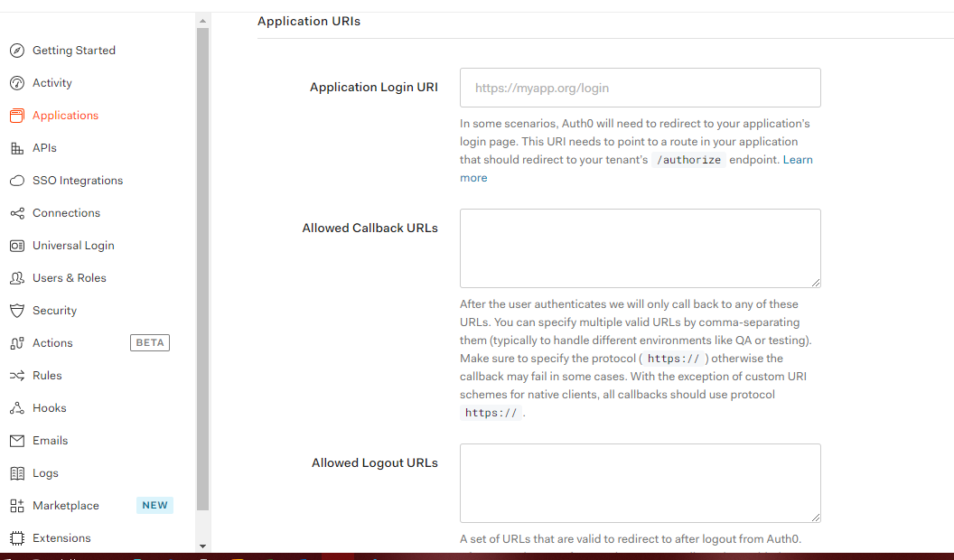Viewport: 954px width, 560px height.
Task: Click the Allowed Callback URLs label
Action: tap(369, 228)
